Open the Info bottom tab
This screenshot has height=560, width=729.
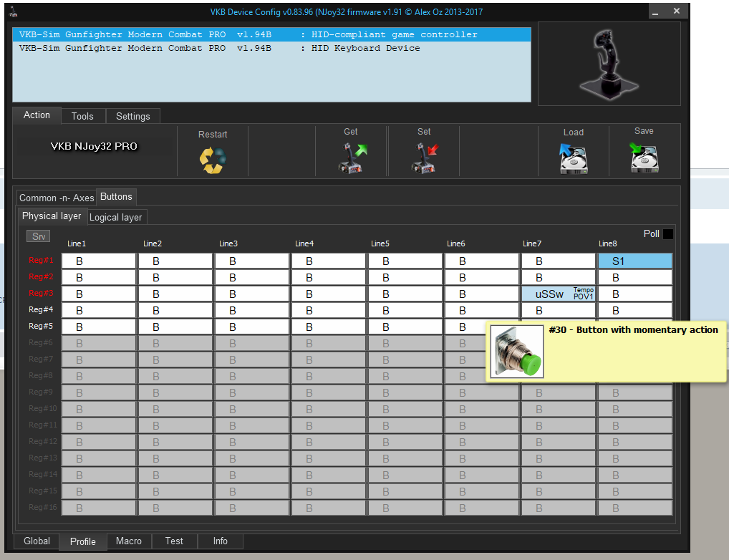(x=221, y=541)
